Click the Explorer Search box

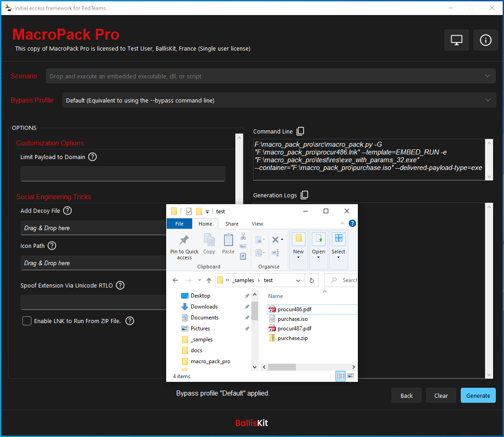coord(341,280)
